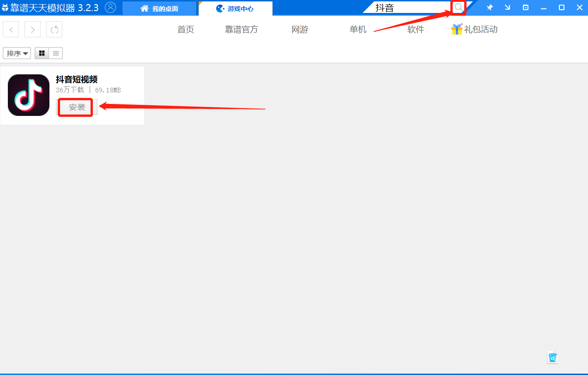
Task: Click the 69.18MB file size text
Action: coord(108,90)
